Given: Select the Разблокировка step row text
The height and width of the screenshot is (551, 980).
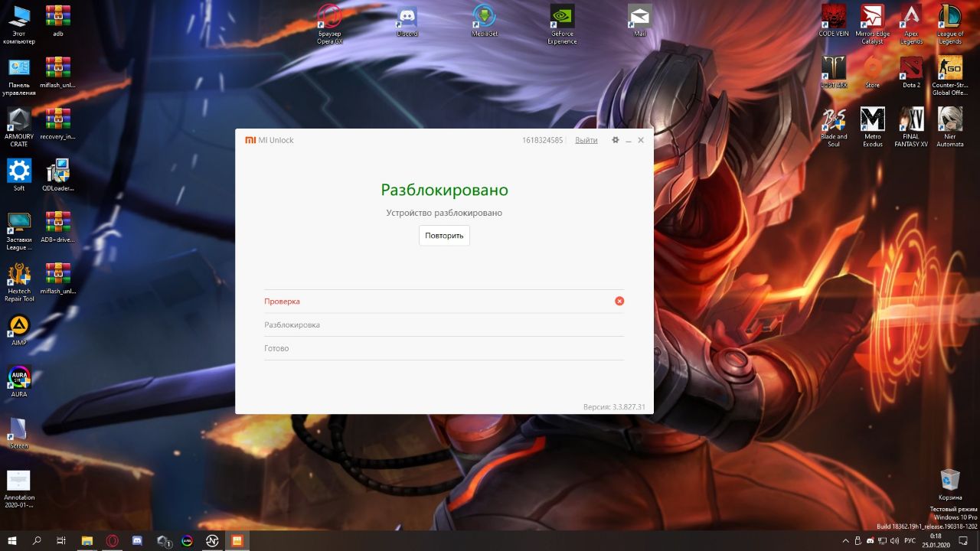Looking at the screenshot, I should click(x=292, y=325).
